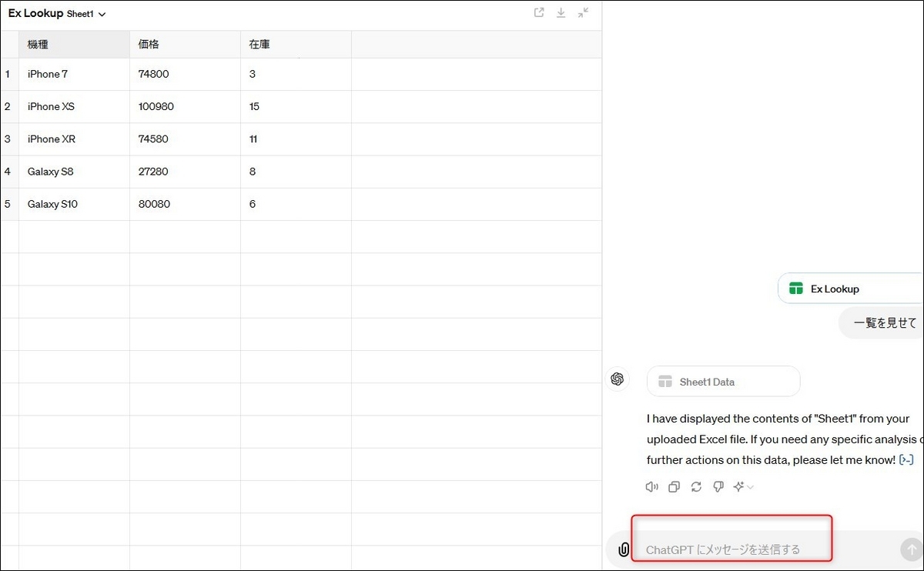Open the Sheet1 sheet selector dropdown

tap(86, 14)
